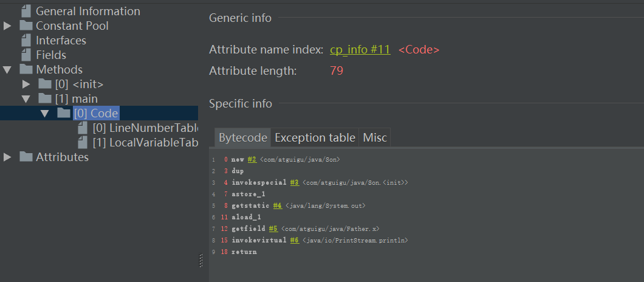Expand the Constant Pool node arrow
644x282 pixels.
point(7,26)
